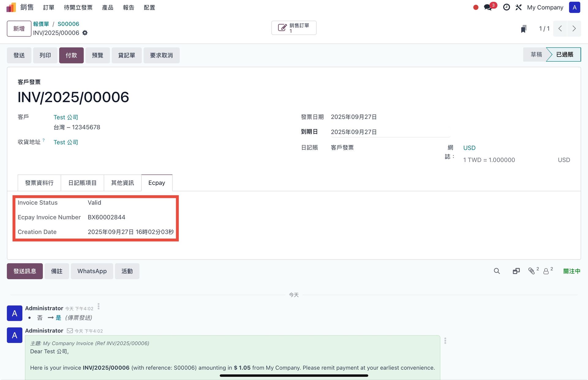Open the 其他資訊 tab

[x=123, y=183]
